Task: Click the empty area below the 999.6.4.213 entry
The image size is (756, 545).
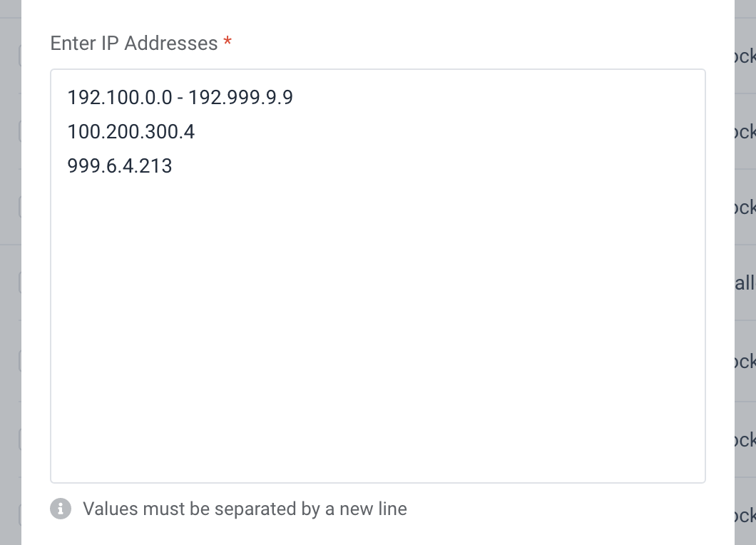Action: pos(378,328)
